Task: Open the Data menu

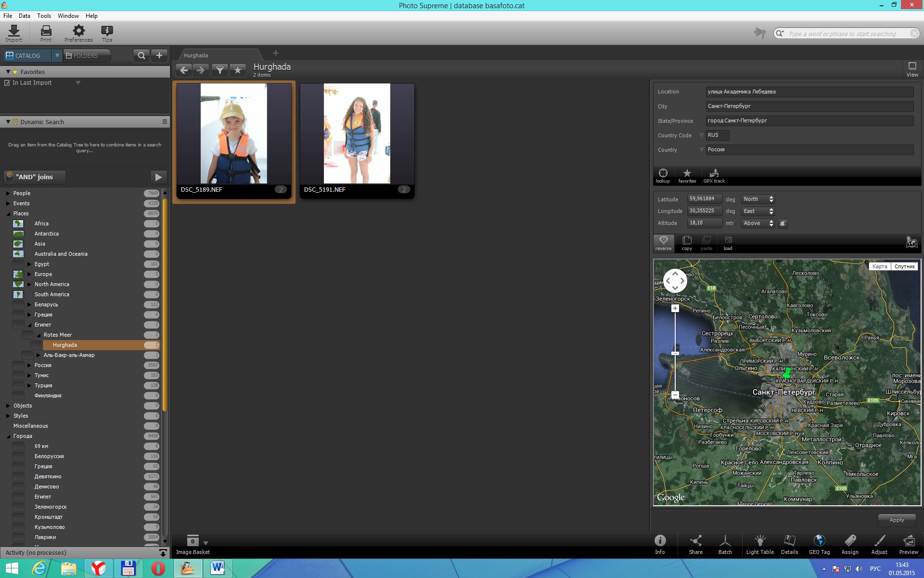Action: pyautogui.click(x=25, y=16)
